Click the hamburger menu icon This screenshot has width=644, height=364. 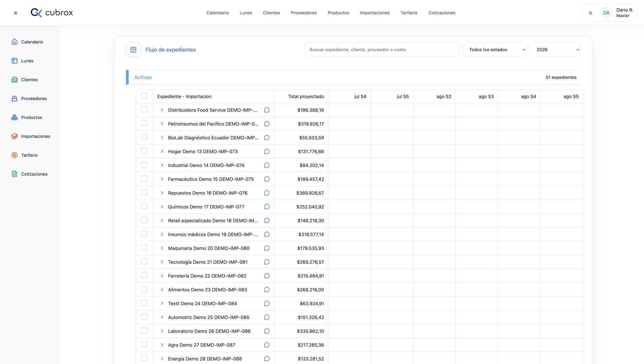[x=15, y=13]
